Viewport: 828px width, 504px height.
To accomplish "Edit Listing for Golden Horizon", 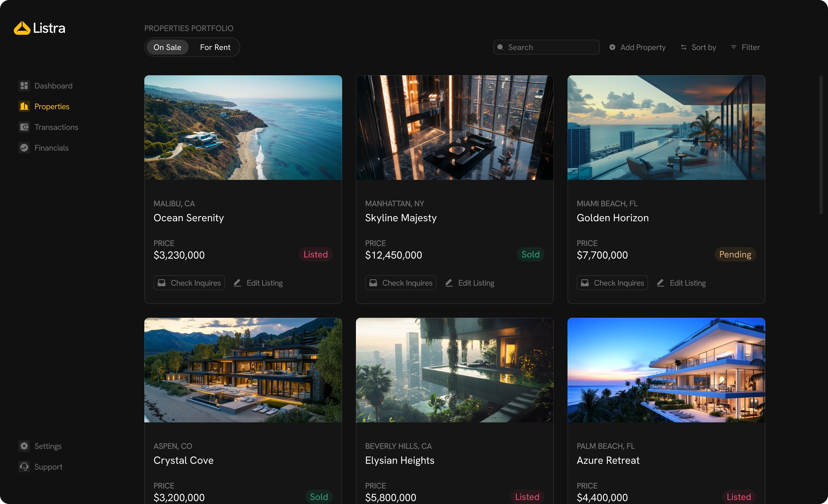I will coord(681,283).
